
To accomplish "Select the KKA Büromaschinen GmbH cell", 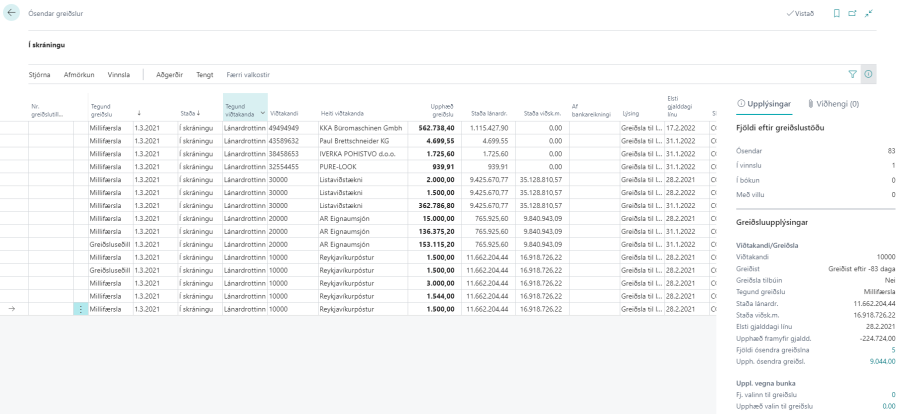I will click(x=360, y=128).
